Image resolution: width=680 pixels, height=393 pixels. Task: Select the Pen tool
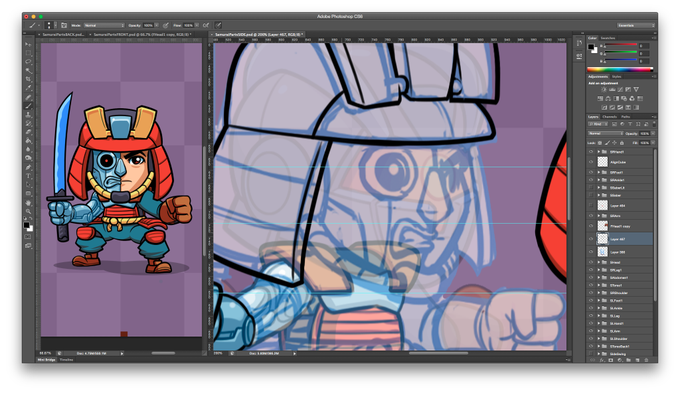coord(28,167)
